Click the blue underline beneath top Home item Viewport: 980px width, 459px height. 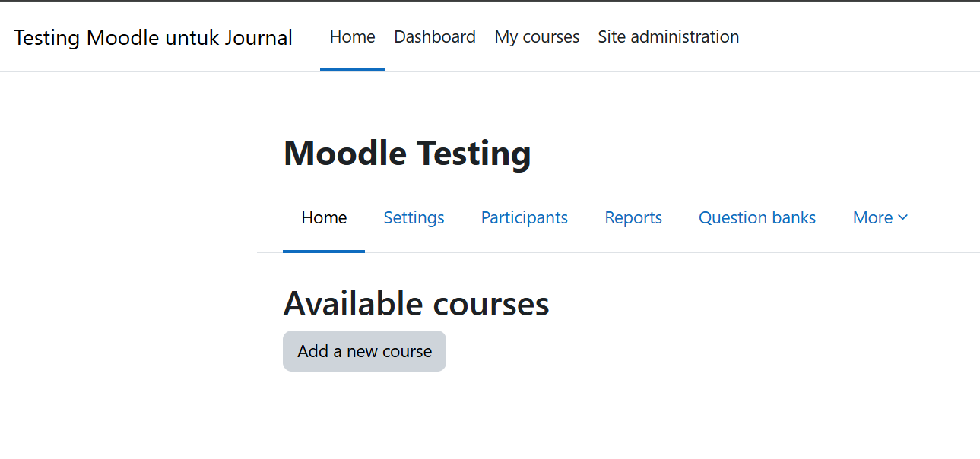coord(352,69)
